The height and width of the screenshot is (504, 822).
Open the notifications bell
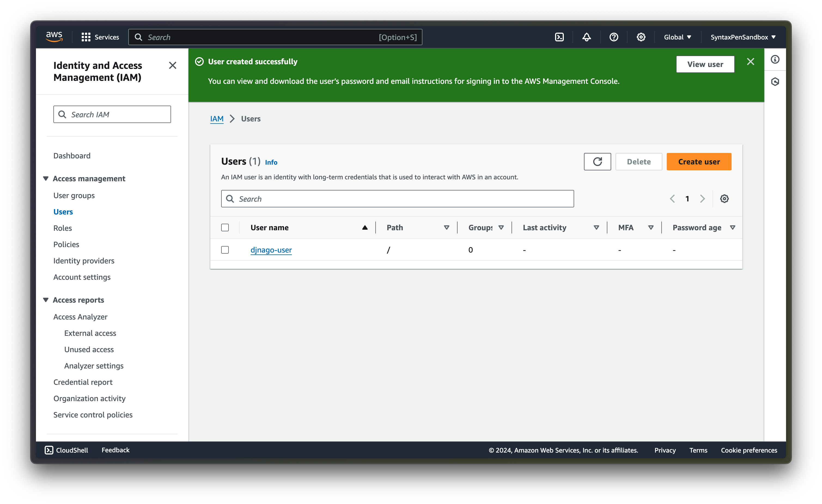pos(586,37)
